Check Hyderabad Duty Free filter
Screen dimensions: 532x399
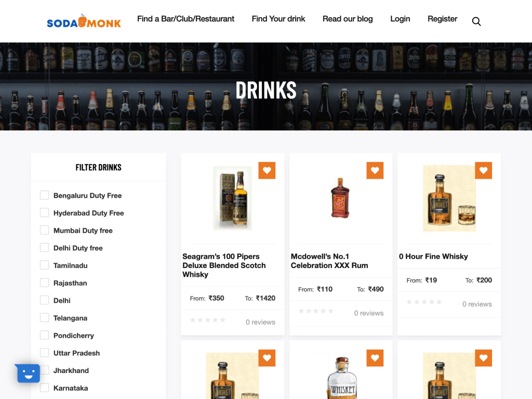[45, 212]
